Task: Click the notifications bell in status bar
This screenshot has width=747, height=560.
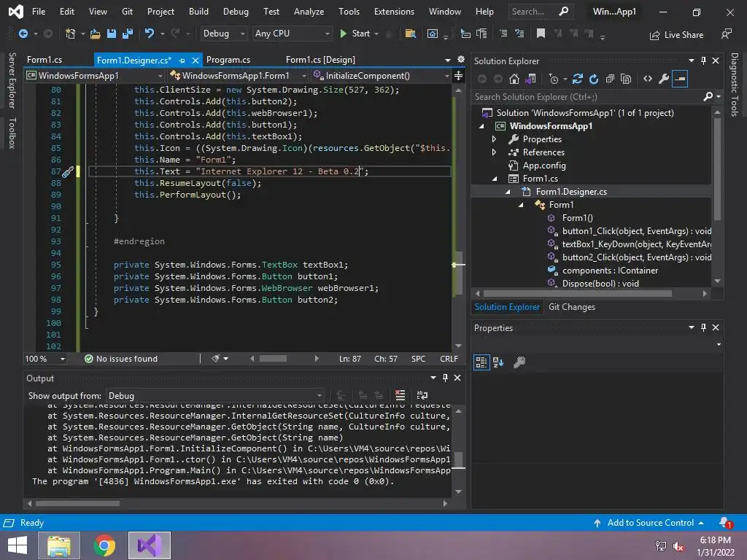Action: [x=725, y=523]
